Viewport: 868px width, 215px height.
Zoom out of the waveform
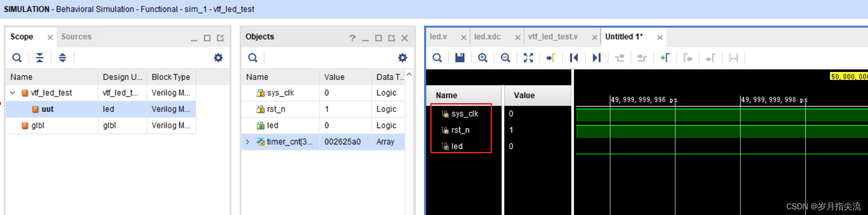tap(505, 57)
